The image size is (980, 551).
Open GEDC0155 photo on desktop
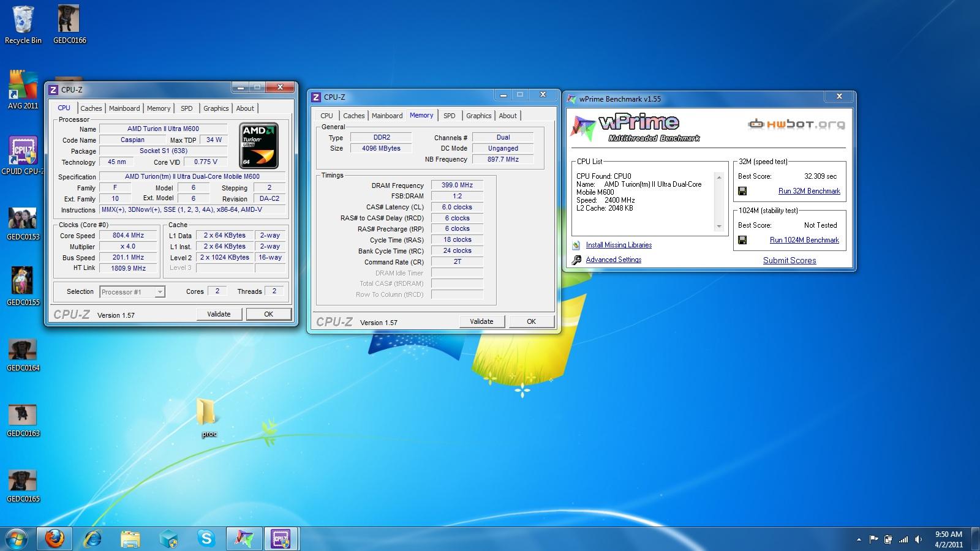[x=23, y=287]
